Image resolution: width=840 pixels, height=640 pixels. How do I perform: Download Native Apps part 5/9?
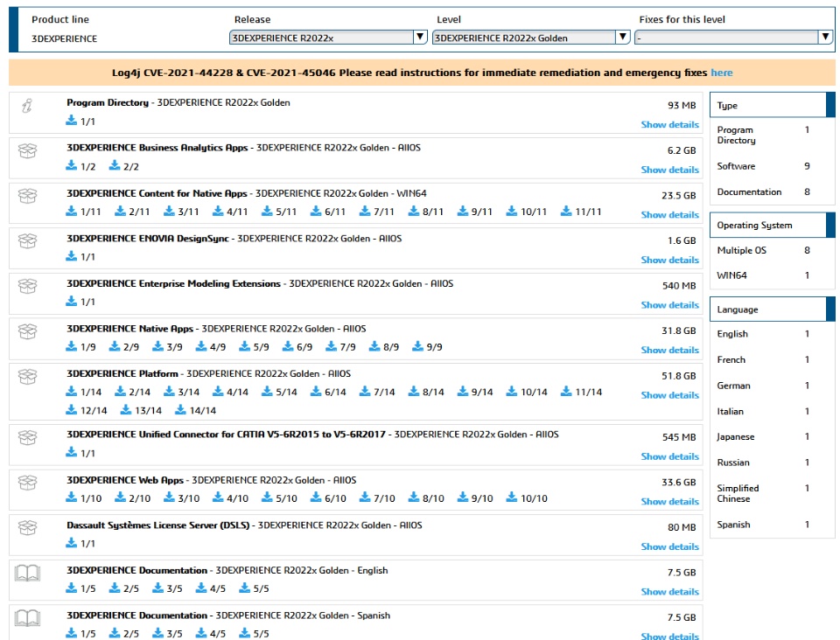(x=254, y=347)
